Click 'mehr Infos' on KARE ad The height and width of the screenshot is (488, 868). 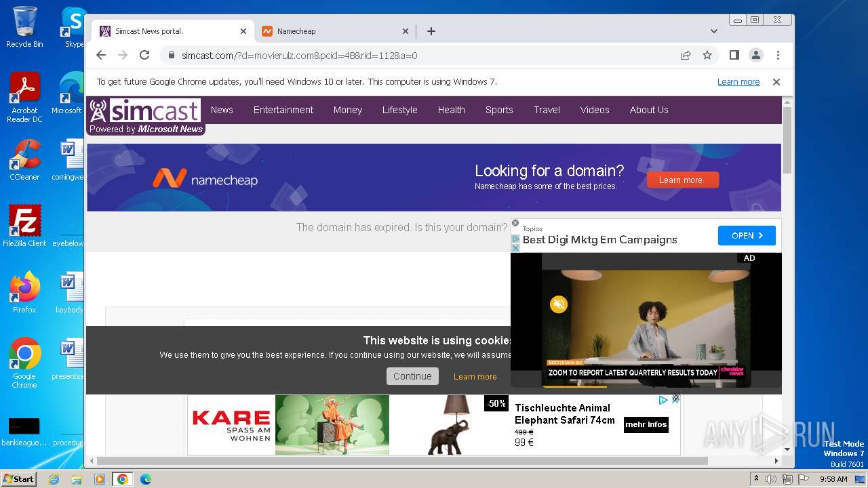(646, 424)
